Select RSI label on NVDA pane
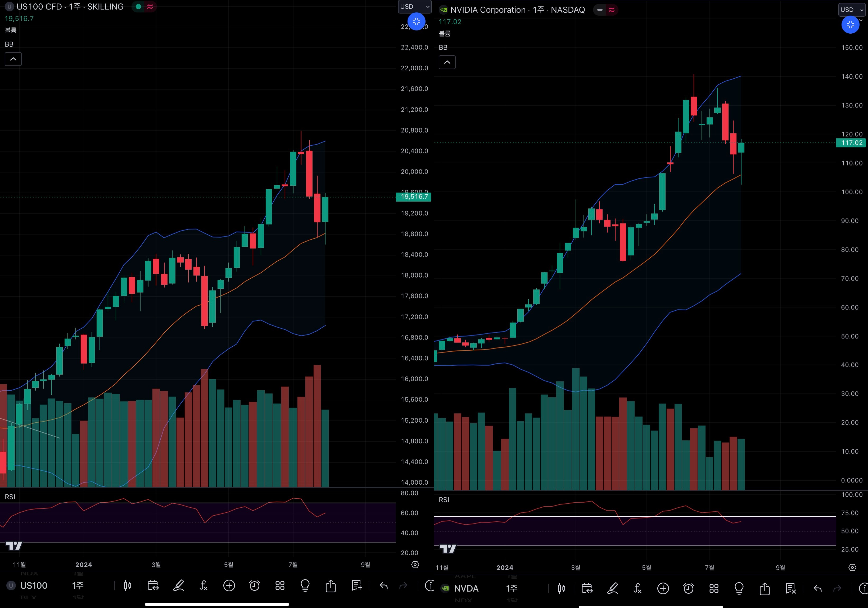 point(444,500)
